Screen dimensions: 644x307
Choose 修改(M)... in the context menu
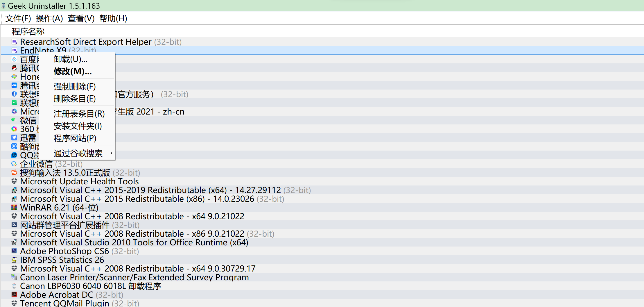point(77,71)
